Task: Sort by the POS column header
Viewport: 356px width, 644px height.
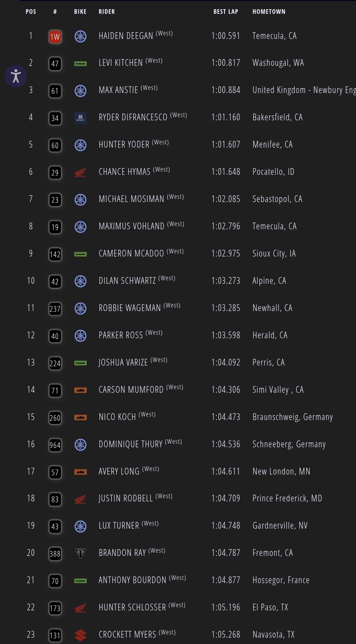Action: (x=31, y=12)
